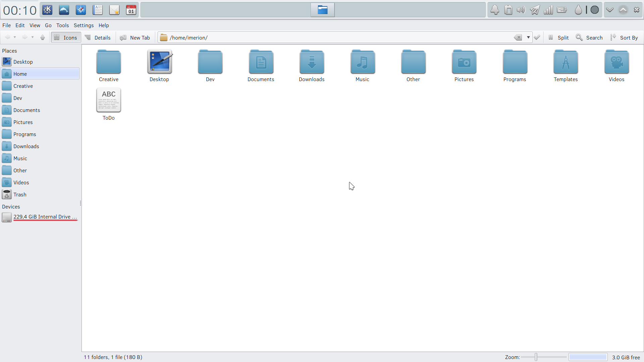Open Trash in the Places panel
Image resolution: width=644 pixels, height=362 pixels.
click(40, 194)
